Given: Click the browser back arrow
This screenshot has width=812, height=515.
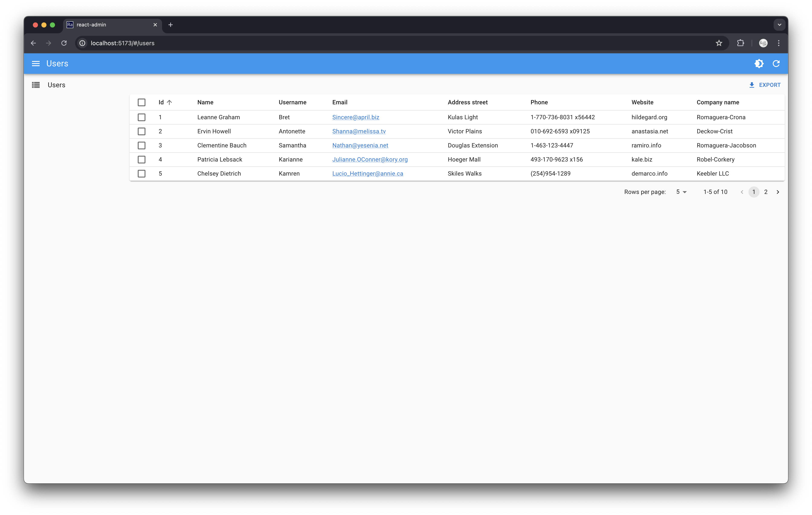Looking at the screenshot, I should pos(33,43).
